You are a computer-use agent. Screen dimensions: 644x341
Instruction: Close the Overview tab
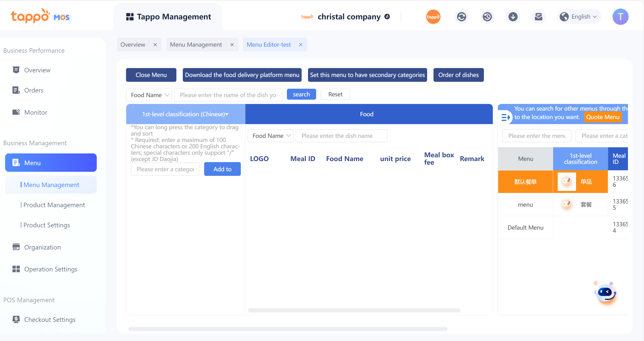click(155, 45)
